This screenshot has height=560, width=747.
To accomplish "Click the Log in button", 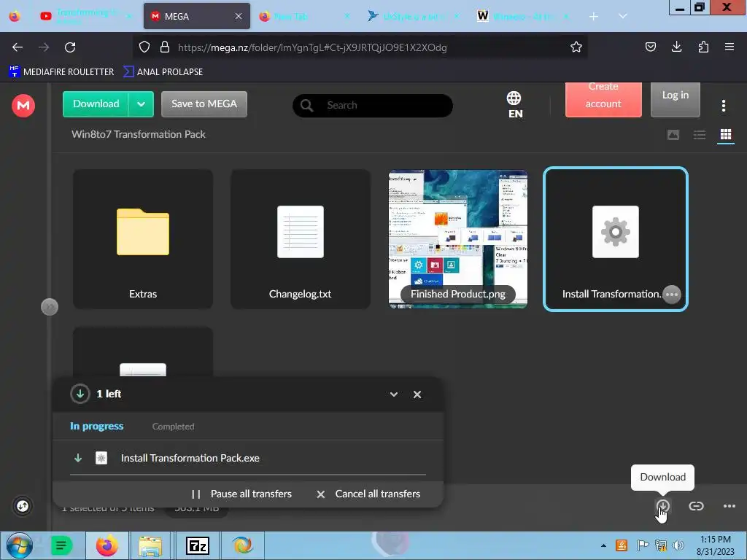I will (675, 99).
